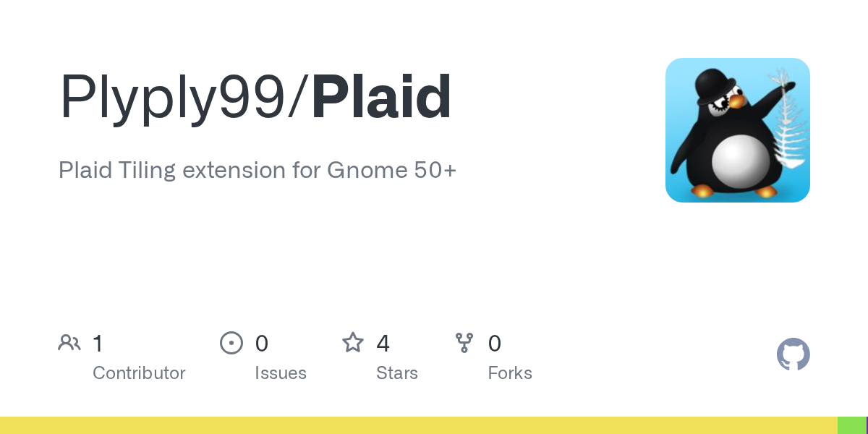Click the star count number 4
868x434 pixels.
(383, 343)
